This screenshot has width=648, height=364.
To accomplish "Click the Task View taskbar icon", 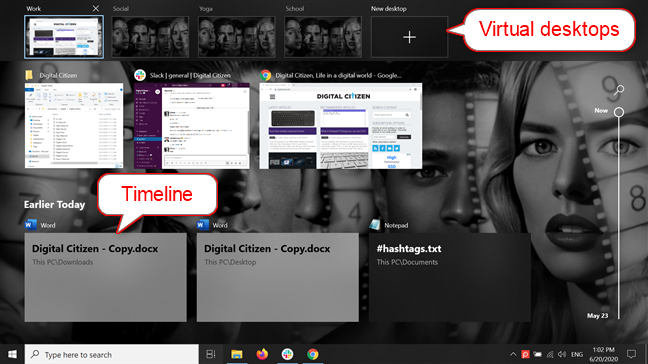I will [211, 354].
